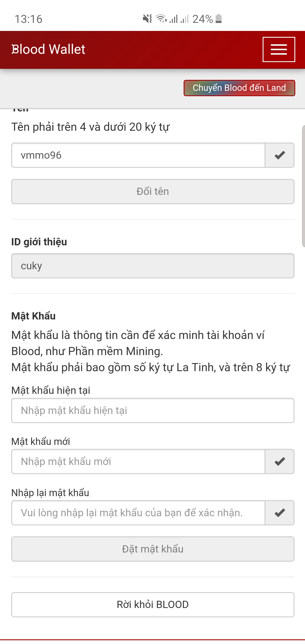Click the page scrollbar on the right edge
The height and width of the screenshot is (644, 305).
point(303,186)
